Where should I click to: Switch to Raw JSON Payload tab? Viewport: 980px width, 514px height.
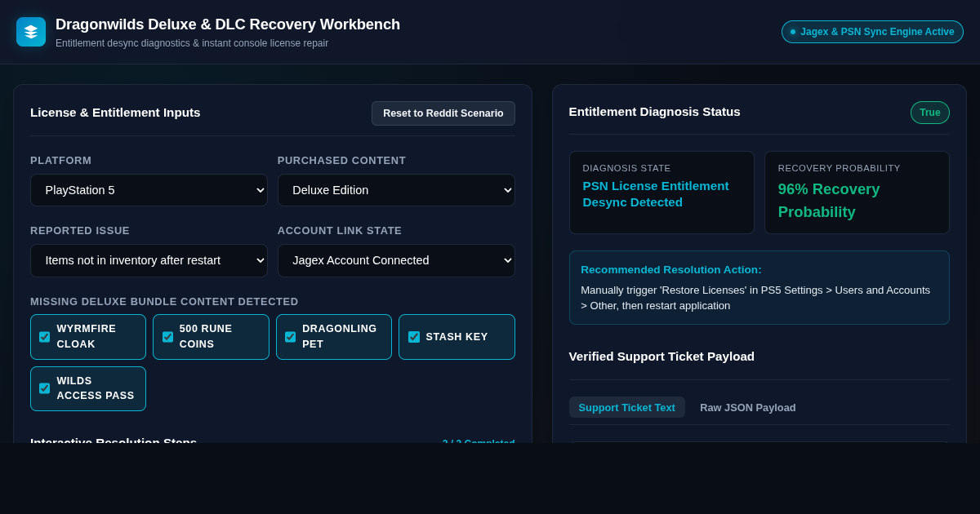coord(748,407)
